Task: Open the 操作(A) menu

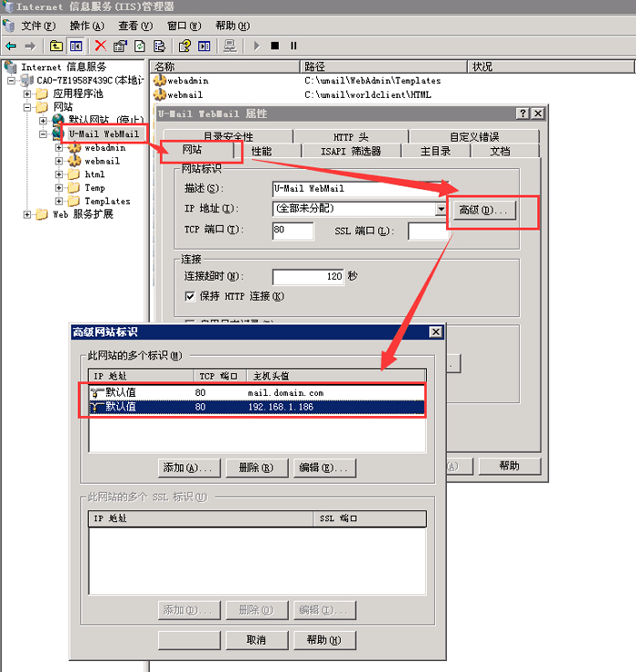Action: (86, 25)
